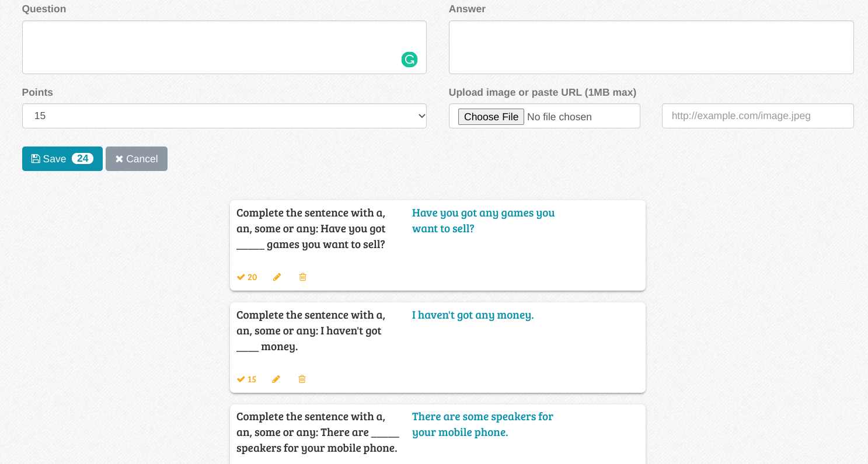Click the 15 points checkmark icon
The height and width of the screenshot is (464, 868).
(x=241, y=379)
